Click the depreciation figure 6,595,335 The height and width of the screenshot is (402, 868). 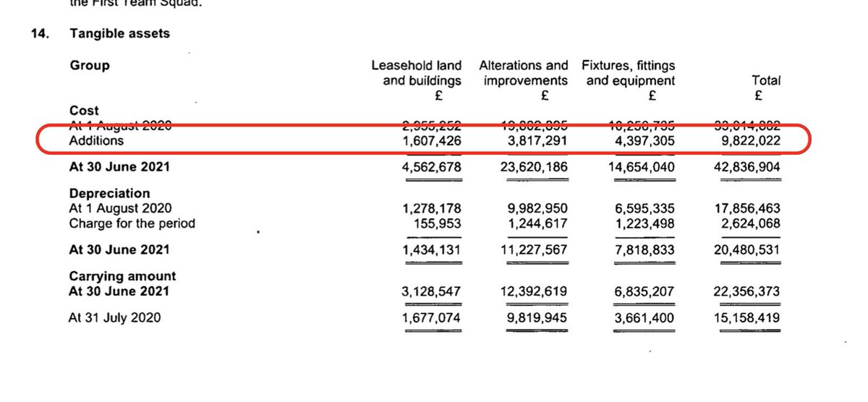[x=644, y=209]
